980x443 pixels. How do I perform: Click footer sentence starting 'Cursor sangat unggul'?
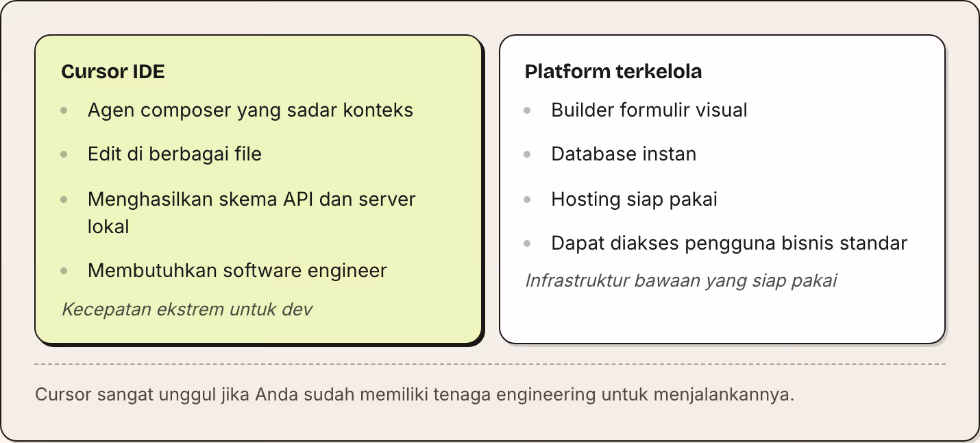click(415, 395)
